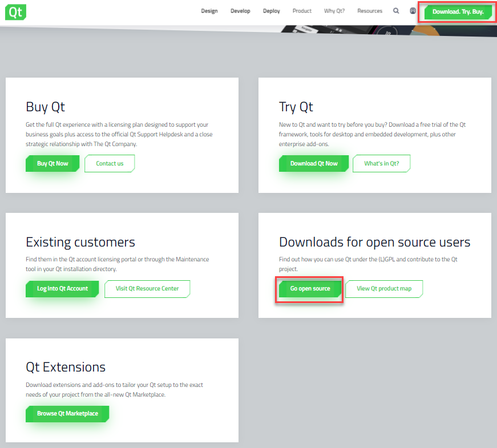Image resolution: width=497 pixels, height=448 pixels.
Task: Open the Design menu
Action: [x=209, y=11]
